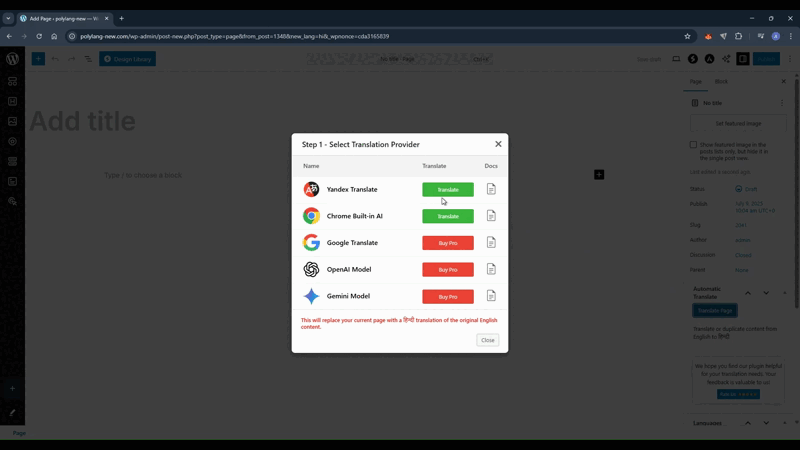Click the Astra A settings icon
Viewport: 800px width, 450px height.
pyautogui.click(x=709, y=59)
